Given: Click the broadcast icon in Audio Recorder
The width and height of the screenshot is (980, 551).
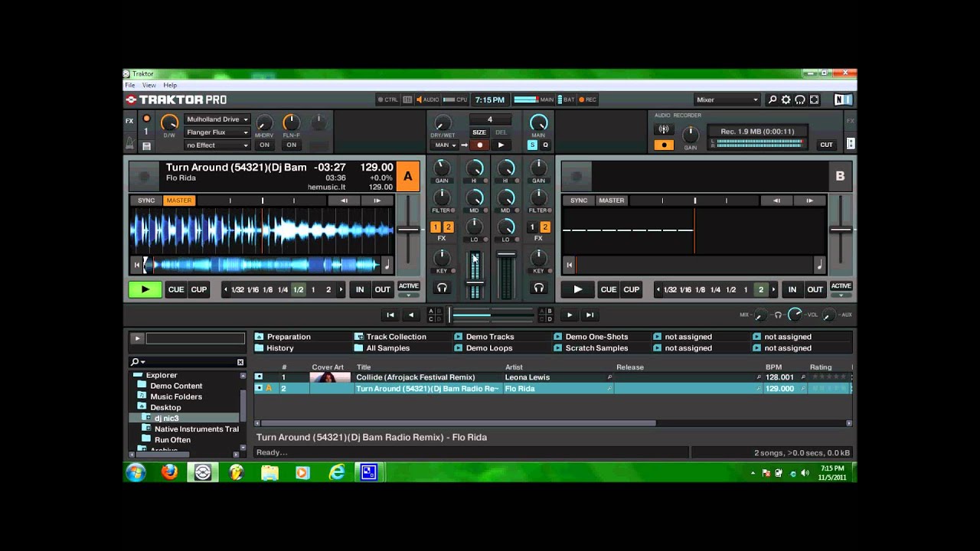Looking at the screenshot, I should 664,130.
